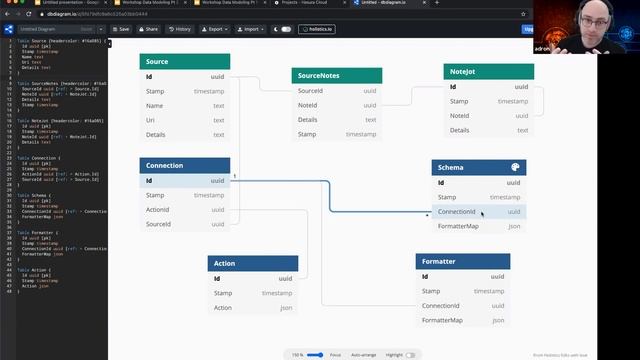Click the FormatterMap row in Formatter table
Screen dimensions: 640x360
point(463,320)
